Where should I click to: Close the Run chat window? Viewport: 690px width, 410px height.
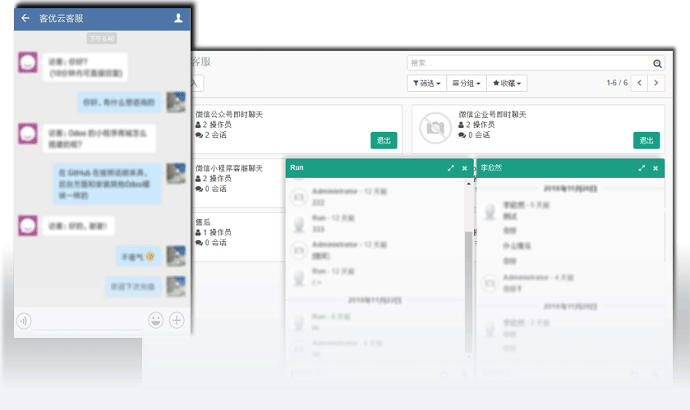tap(464, 169)
